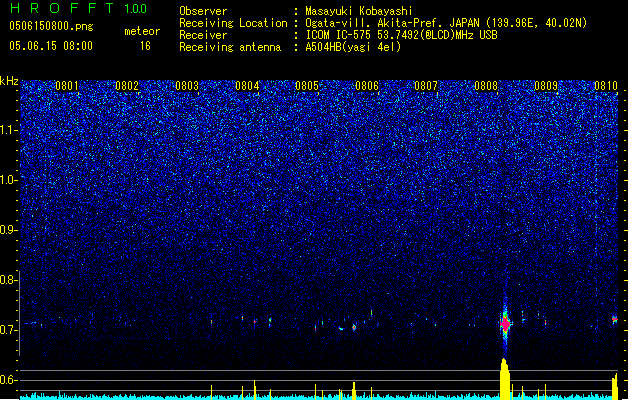Click the large red meteor echo near 0808
Viewport: 629px width, 400px height.
[505, 323]
